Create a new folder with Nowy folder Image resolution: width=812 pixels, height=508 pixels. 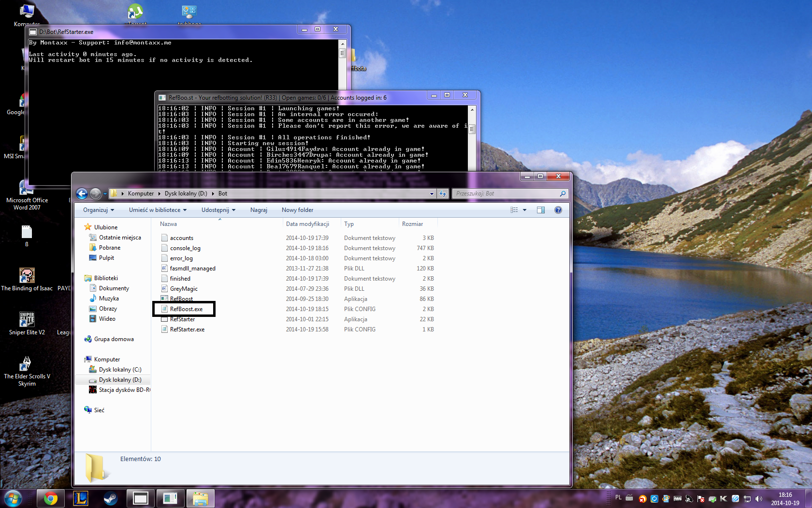(297, 210)
